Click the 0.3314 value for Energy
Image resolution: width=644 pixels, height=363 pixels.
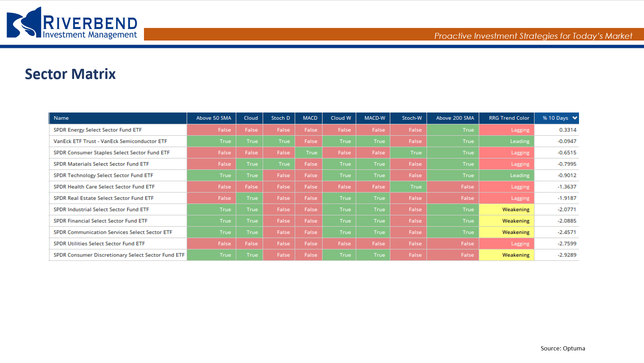pos(557,130)
